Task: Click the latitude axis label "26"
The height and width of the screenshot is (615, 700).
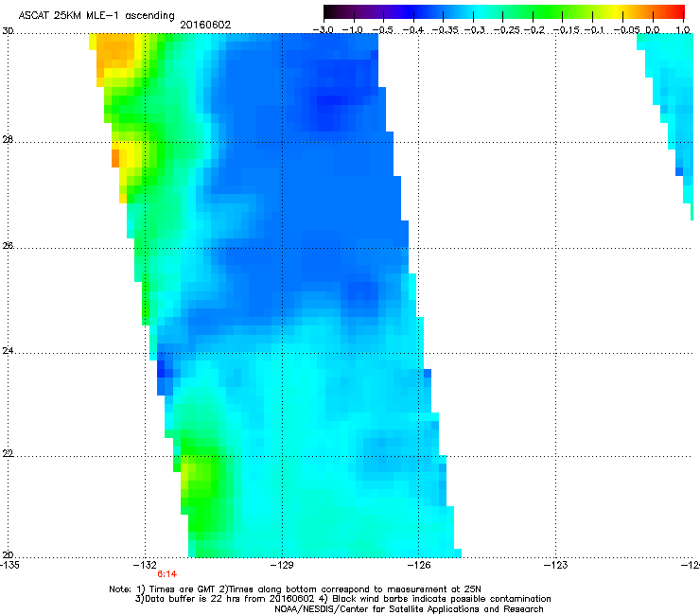Action: (x=8, y=246)
